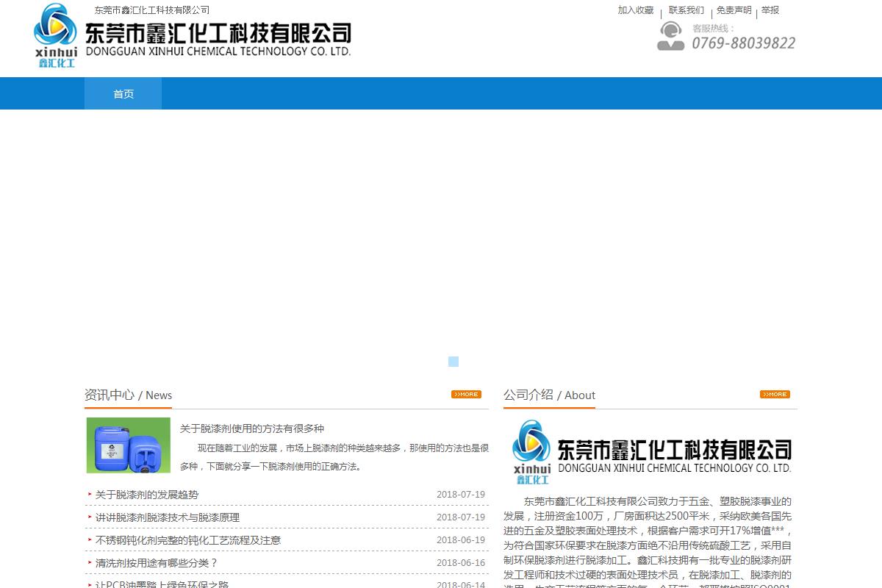Image resolution: width=882 pixels, height=588 pixels.
Task: Click the 资讯中心 / News section heading
Action: pyautogui.click(x=128, y=395)
